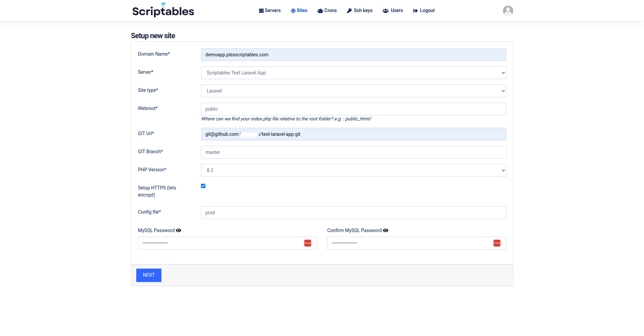Click the Scriptables logo

click(163, 10)
